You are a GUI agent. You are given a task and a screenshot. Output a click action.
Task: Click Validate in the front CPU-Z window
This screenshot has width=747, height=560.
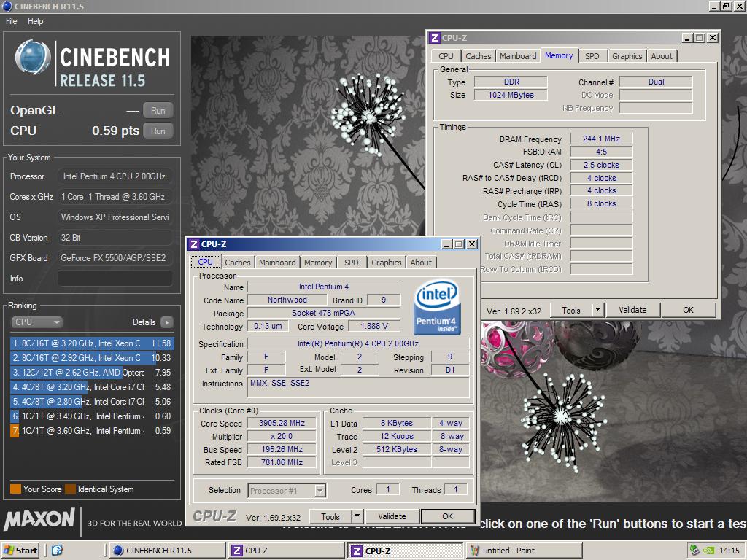click(x=392, y=516)
